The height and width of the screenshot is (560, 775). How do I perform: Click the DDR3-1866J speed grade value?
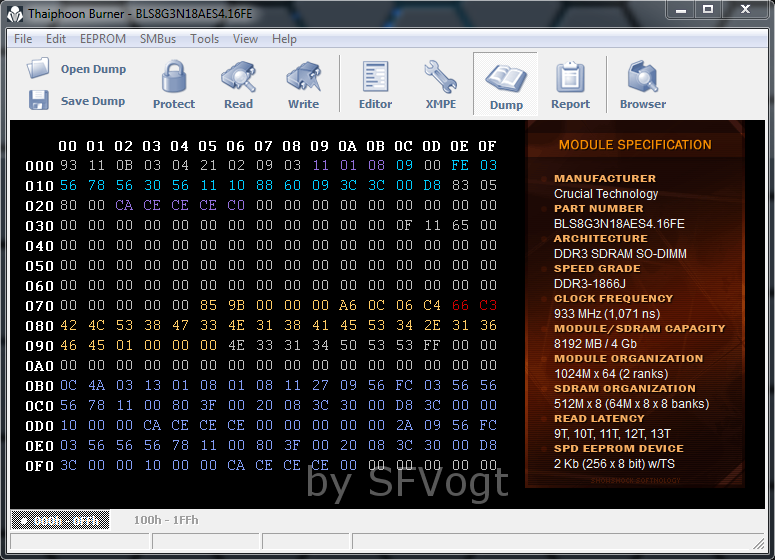590,284
